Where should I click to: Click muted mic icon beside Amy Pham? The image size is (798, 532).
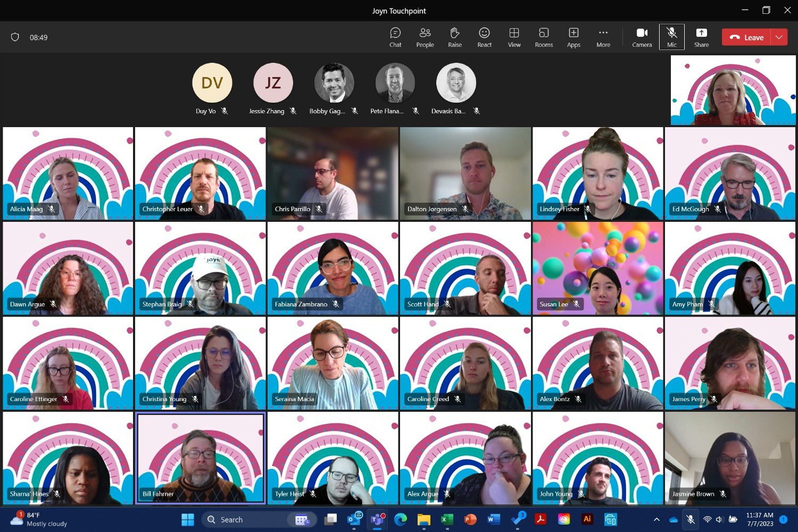(x=711, y=304)
